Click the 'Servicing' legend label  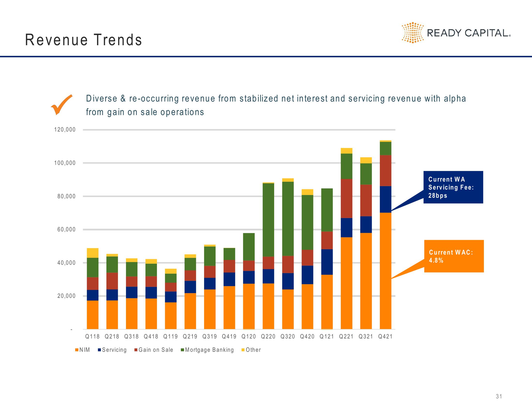point(114,350)
